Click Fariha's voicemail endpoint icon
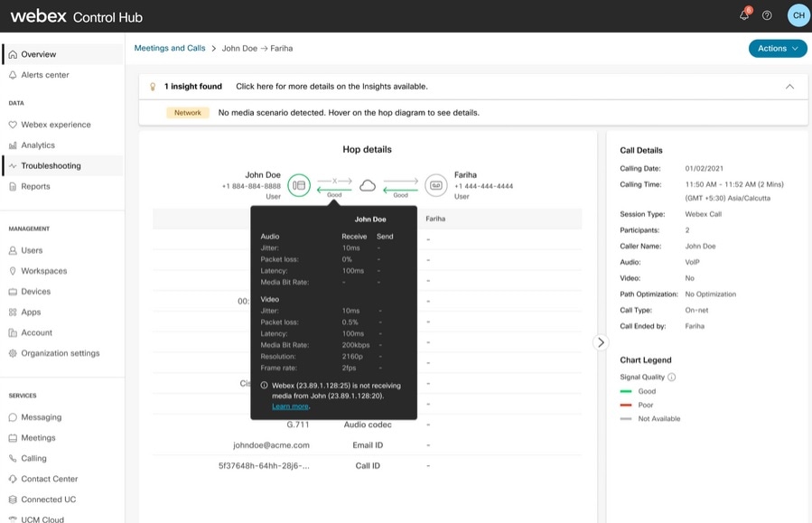Viewport: 812px width, 523px height. [436, 185]
